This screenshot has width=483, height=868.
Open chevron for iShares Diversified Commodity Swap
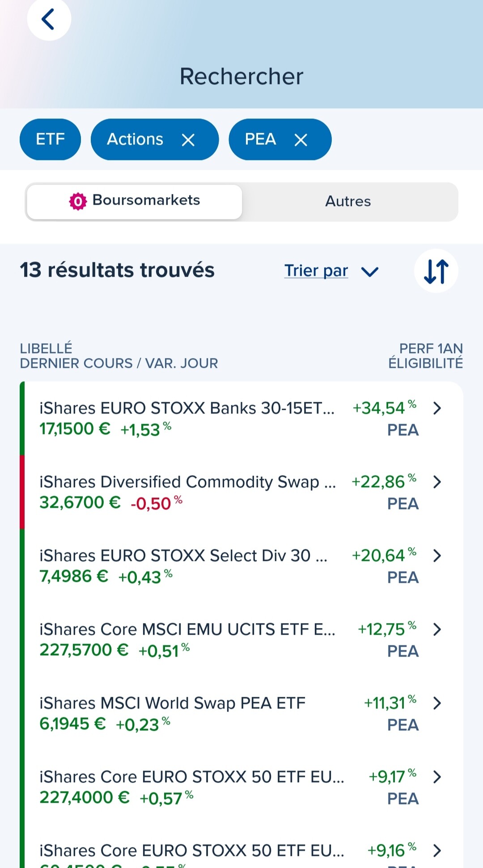(437, 482)
